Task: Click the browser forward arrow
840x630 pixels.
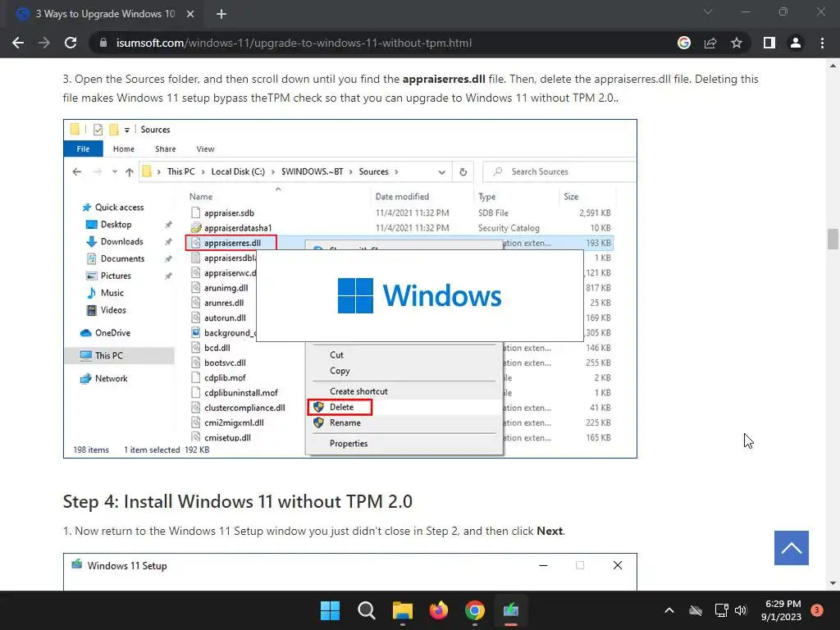Action: tap(44, 43)
